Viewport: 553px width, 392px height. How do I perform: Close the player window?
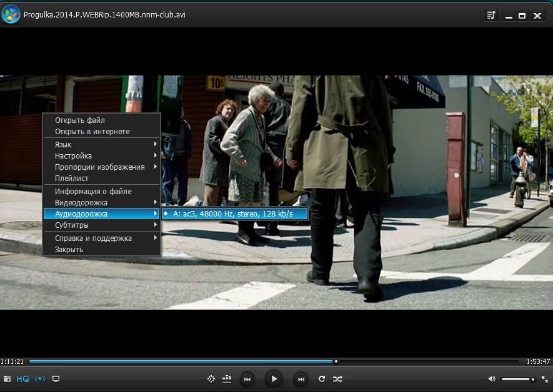tap(537, 16)
